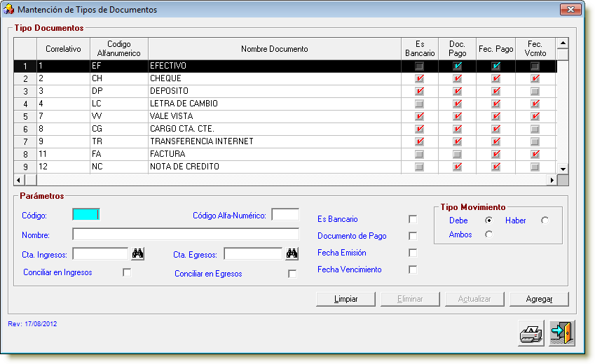Click the application icon in title bar
Screen dimensions: 595x364
coord(8,9)
